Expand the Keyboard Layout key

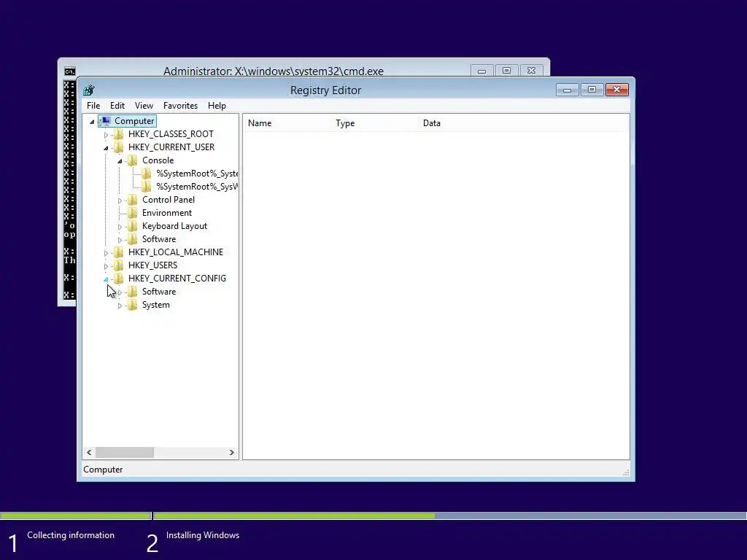(120, 227)
